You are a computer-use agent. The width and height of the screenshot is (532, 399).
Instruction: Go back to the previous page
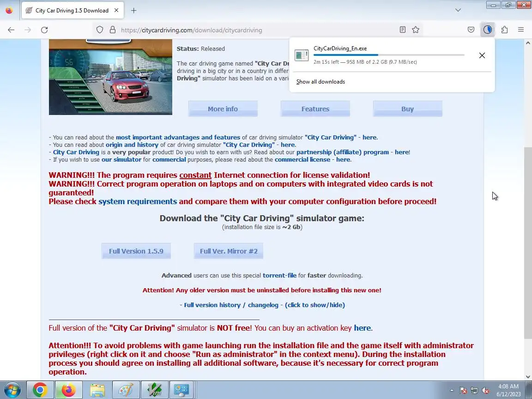[x=11, y=30]
